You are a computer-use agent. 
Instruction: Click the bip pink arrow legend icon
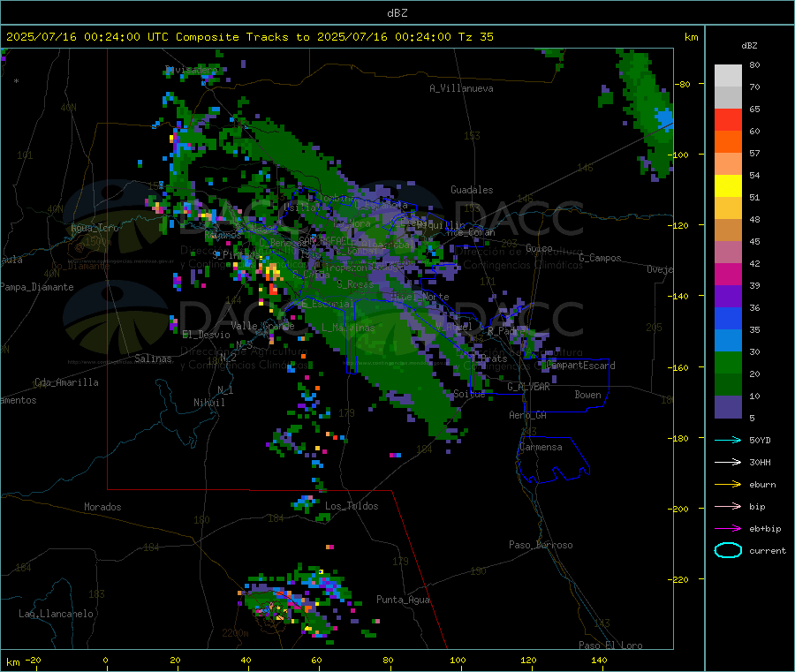(728, 506)
